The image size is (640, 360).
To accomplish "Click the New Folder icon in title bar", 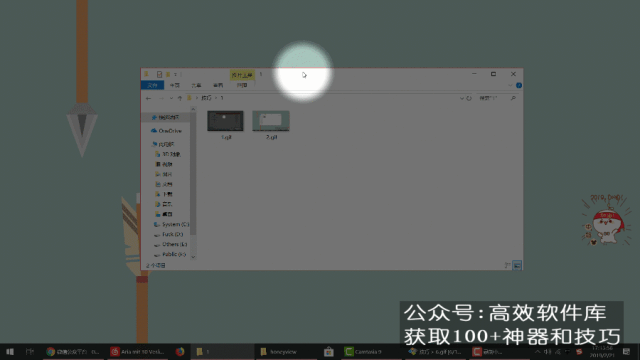I will pyautogui.click(x=168, y=74).
